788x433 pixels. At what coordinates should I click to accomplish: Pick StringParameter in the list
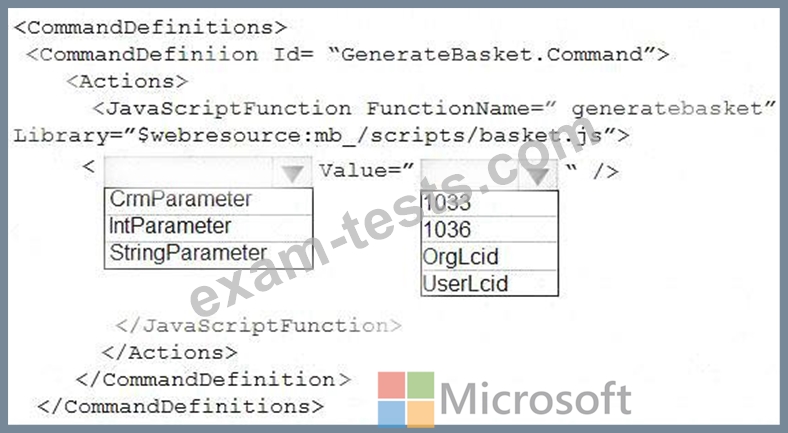pos(187,253)
